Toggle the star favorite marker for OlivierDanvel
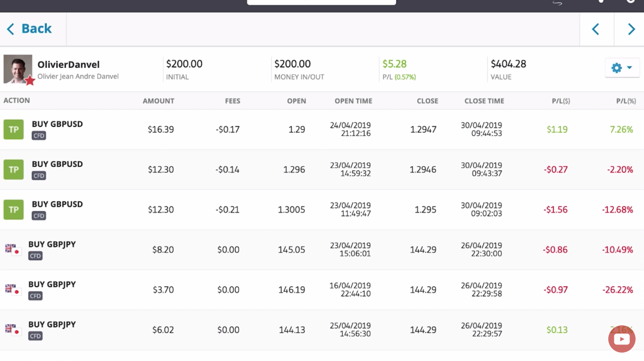This screenshot has width=644, height=361. 30,81
